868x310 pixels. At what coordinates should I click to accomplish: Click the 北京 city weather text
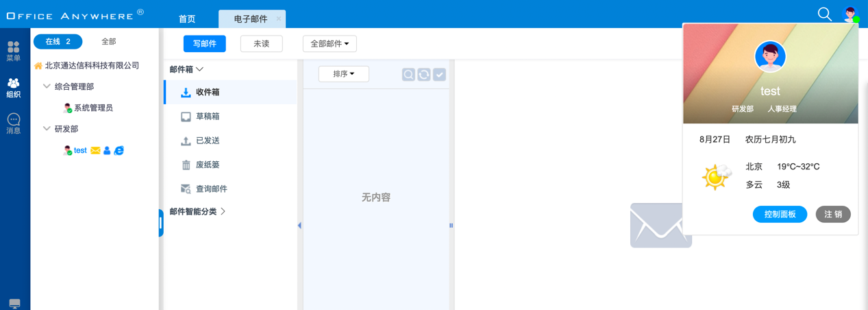(754, 167)
